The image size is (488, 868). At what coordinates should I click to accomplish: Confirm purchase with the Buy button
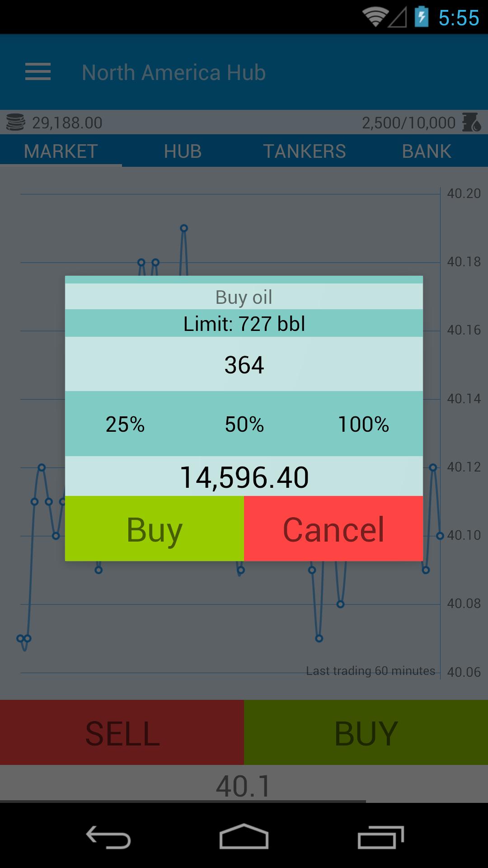click(154, 529)
